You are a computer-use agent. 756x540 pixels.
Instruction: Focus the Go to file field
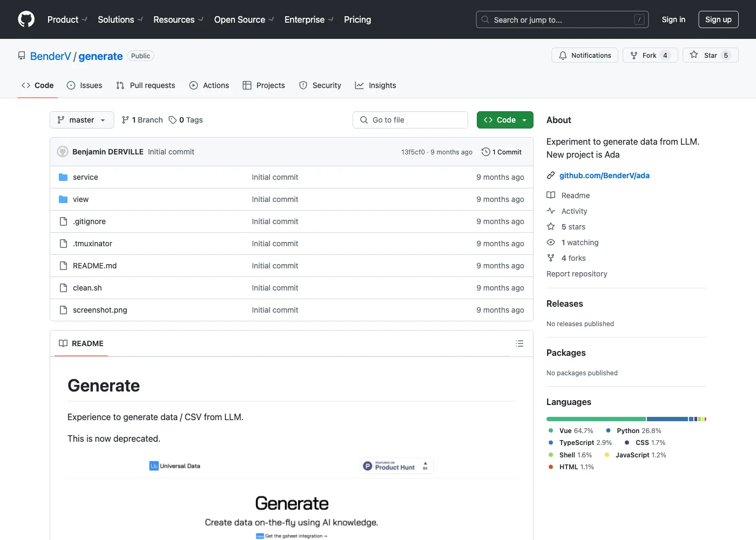tap(410, 120)
